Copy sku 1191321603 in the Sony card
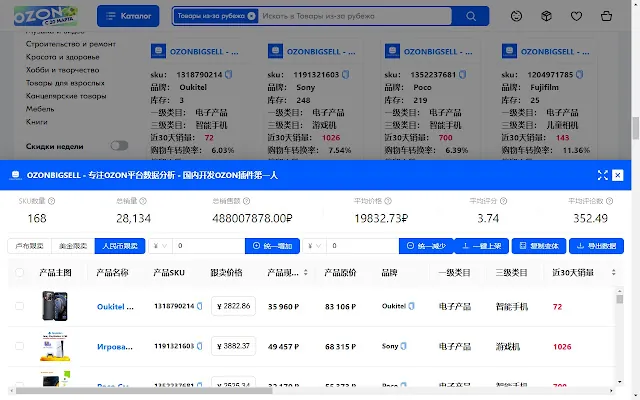Screen dimensions: 640x400 pyautogui.click(x=346, y=74)
